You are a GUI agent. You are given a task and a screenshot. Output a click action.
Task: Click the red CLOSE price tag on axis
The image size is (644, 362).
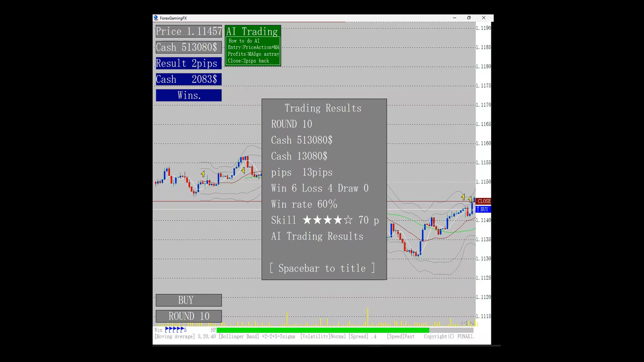coord(483,201)
